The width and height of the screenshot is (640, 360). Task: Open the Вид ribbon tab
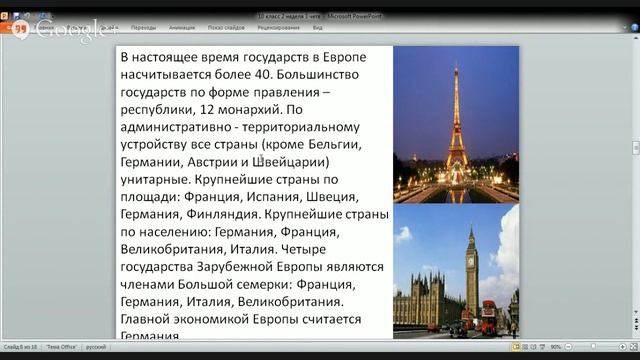tap(318, 28)
